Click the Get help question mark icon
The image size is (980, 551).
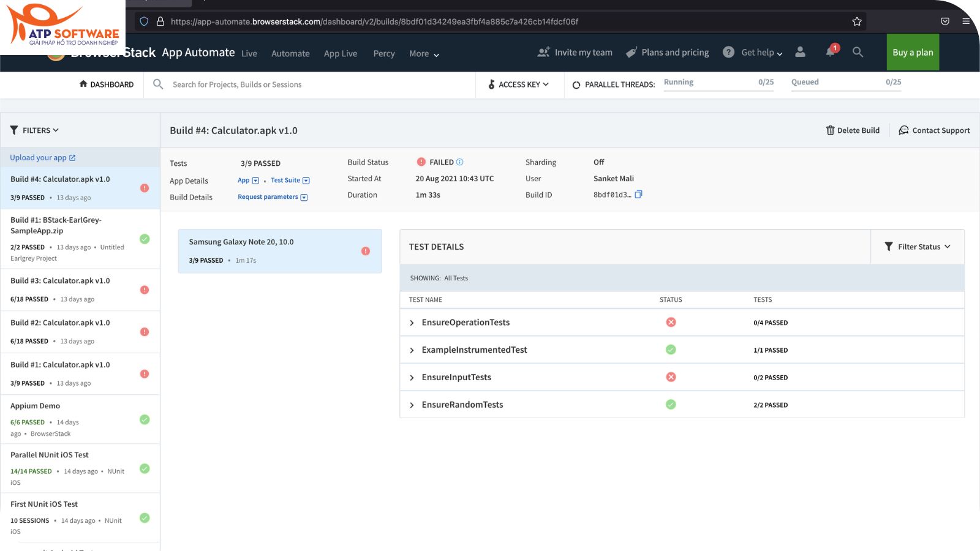728,52
